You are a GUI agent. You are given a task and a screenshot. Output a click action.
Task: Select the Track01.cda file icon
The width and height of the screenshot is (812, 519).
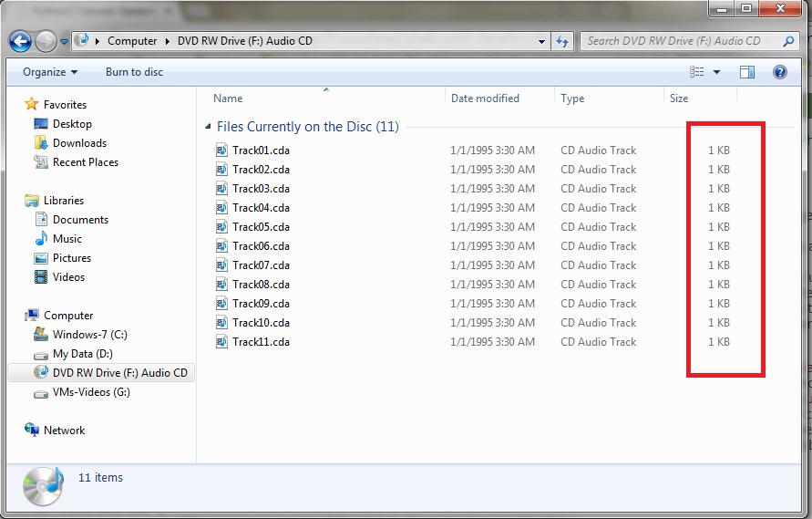point(222,151)
